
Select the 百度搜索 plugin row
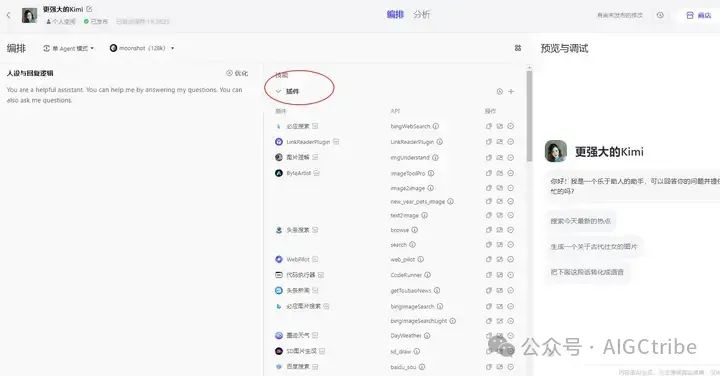(297, 367)
